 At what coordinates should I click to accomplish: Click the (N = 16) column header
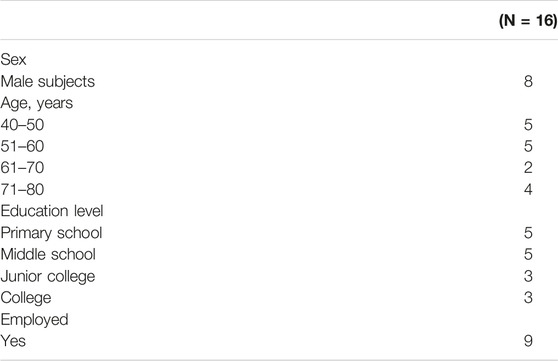(x=528, y=21)
